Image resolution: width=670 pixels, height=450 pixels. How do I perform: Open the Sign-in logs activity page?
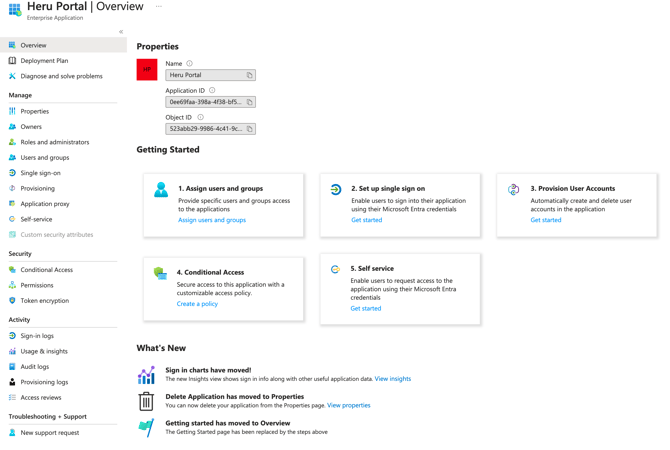[x=37, y=336]
